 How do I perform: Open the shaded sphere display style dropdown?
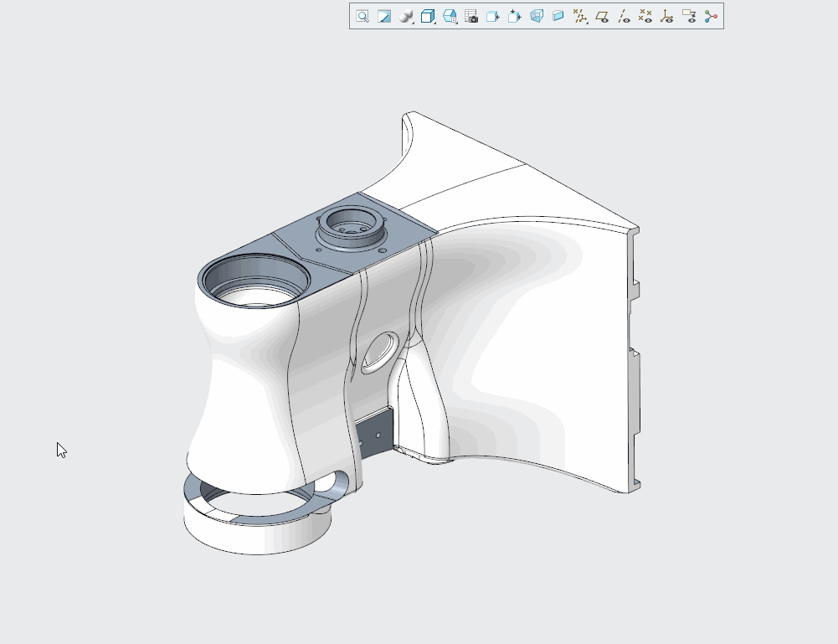coord(407,16)
